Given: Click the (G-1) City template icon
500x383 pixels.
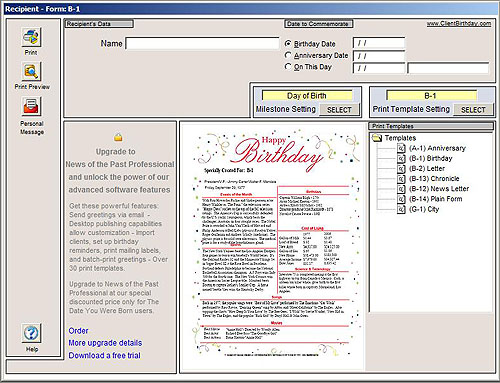Looking at the screenshot, I should [x=401, y=210].
